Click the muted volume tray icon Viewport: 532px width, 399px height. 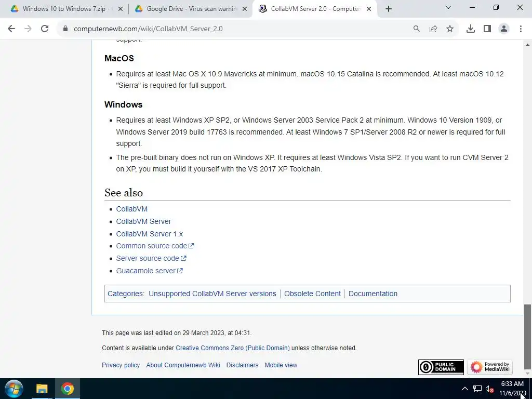489,389
